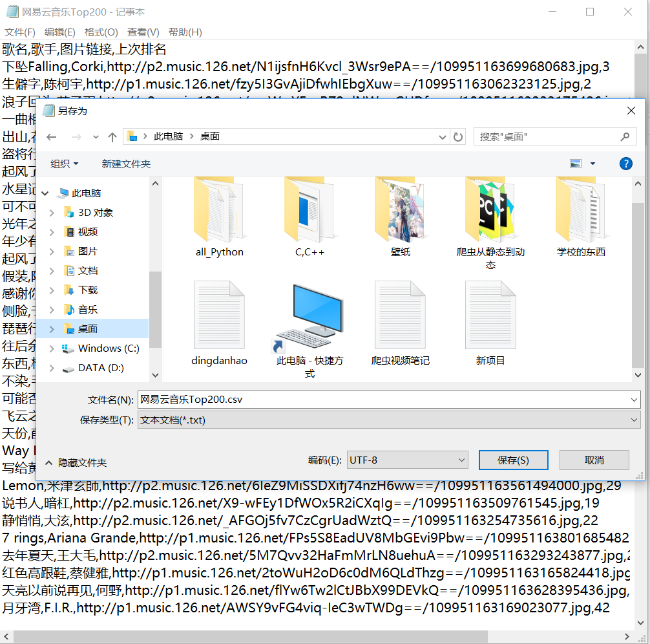
Task: Open the recent locations dropdown arrow
Action: [96, 137]
